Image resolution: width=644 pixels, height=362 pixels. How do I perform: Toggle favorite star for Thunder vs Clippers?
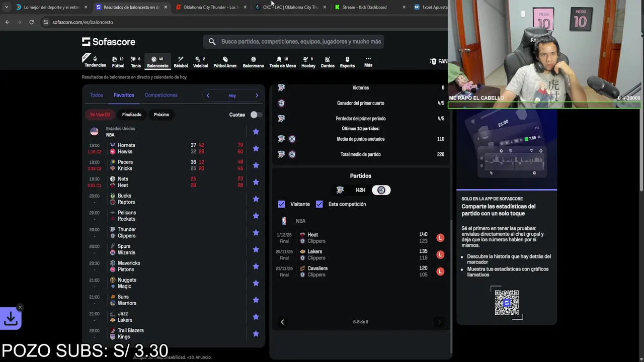pos(256,233)
